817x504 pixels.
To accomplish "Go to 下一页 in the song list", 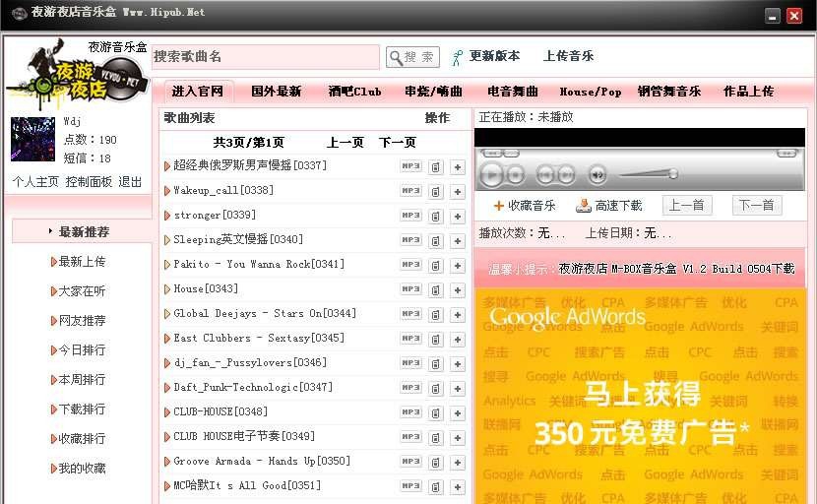I will click(398, 143).
